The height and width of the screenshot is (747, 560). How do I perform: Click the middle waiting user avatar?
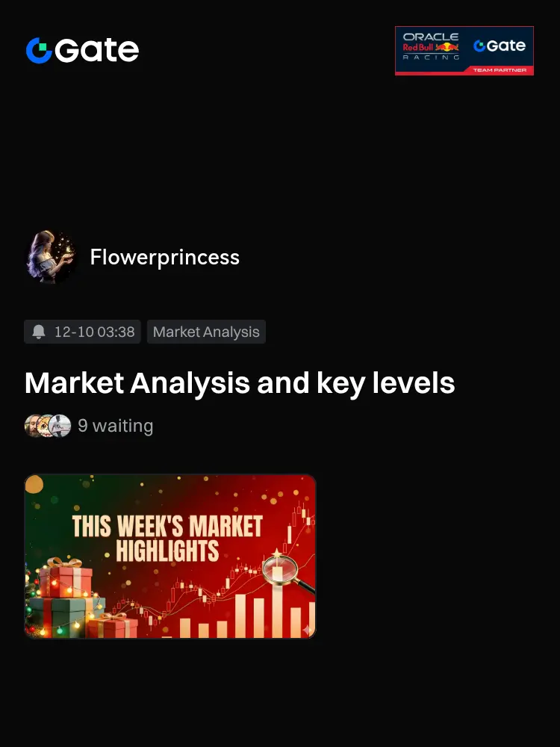(46, 426)
